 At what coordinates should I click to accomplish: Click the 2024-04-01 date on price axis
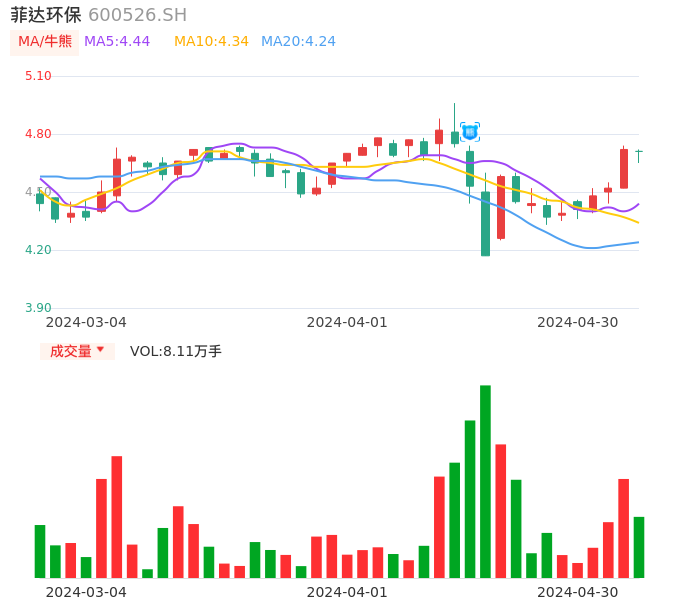347,322
